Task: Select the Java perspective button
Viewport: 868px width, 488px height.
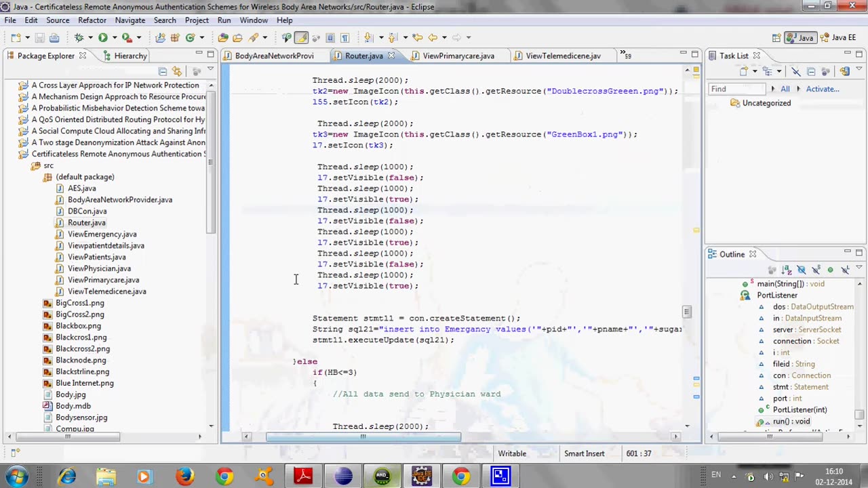Action: pos(800,38)
